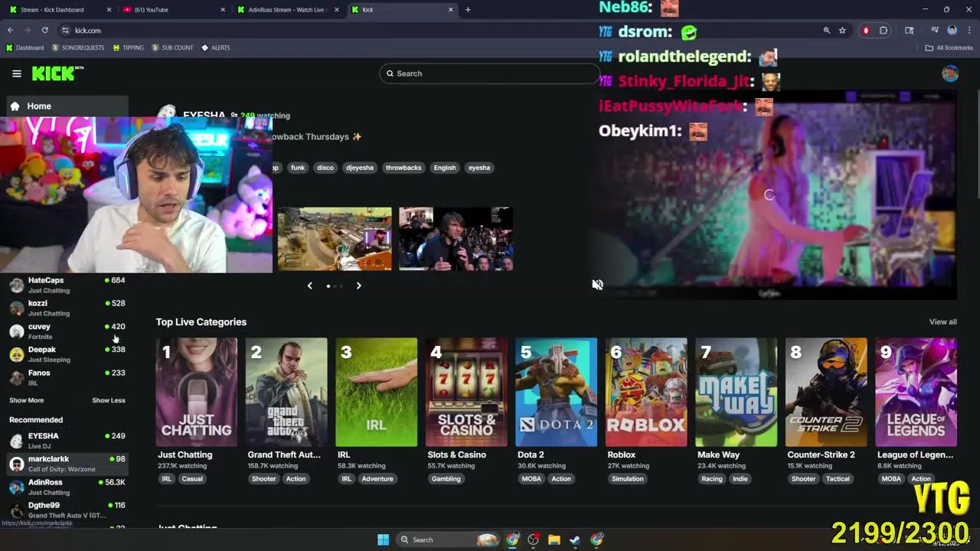Open the ALERTS bookmark
Image resolution: width=980 pixels, height=551 pixels.
click(x=215, y=47)
